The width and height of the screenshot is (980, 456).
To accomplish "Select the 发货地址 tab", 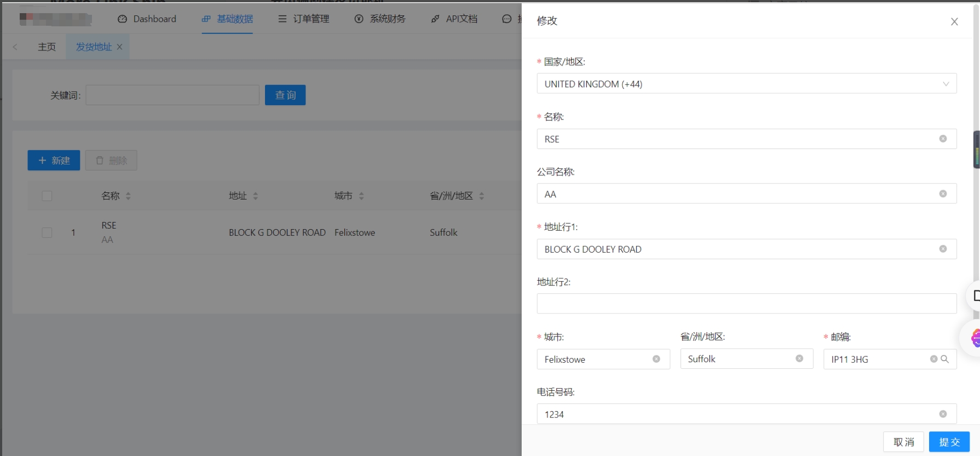I will coord(94,47).
